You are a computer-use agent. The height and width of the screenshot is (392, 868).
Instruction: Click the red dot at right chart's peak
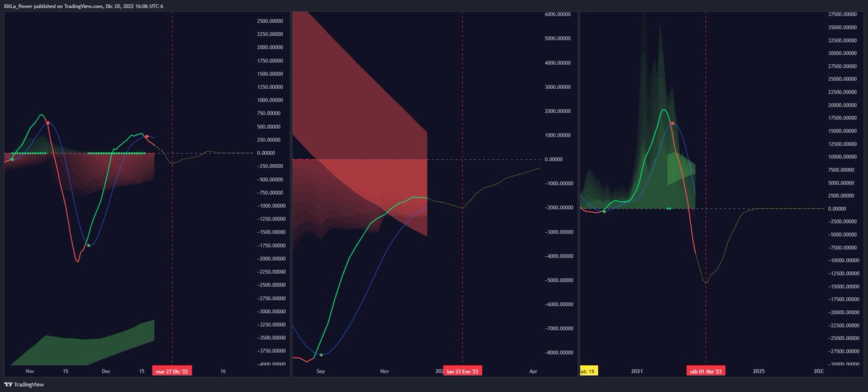tap(673, 123)
